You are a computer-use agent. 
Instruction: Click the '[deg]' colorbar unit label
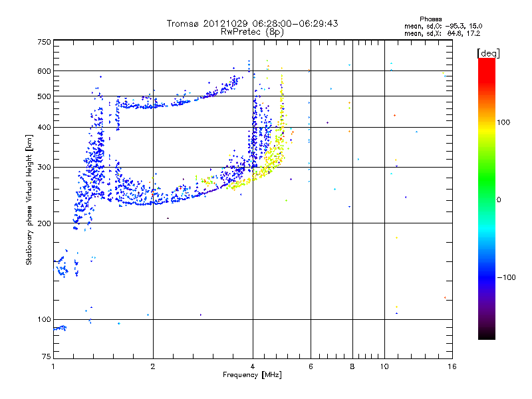point(488,53)
